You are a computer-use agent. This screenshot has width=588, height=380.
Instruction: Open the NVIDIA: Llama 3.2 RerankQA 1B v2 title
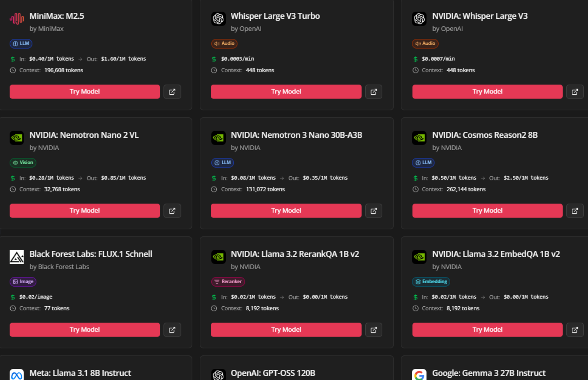point(295,254)
